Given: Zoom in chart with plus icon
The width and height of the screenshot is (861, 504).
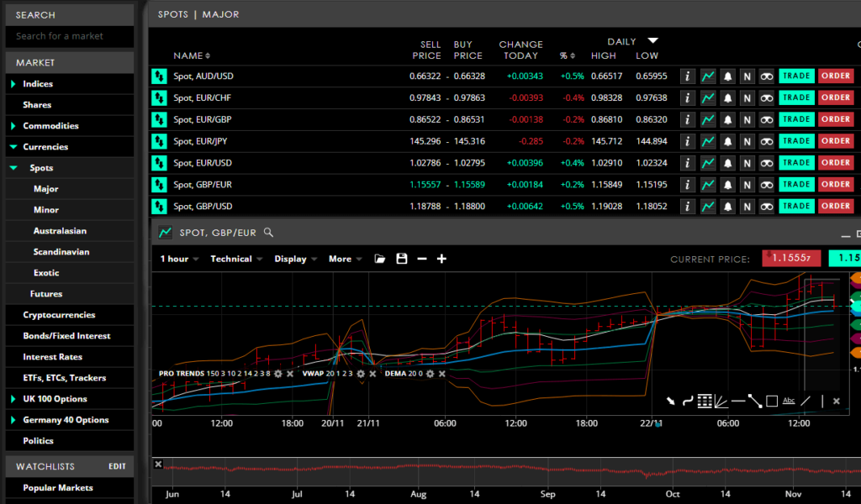Looking at the screenshot, I should 441,259.
